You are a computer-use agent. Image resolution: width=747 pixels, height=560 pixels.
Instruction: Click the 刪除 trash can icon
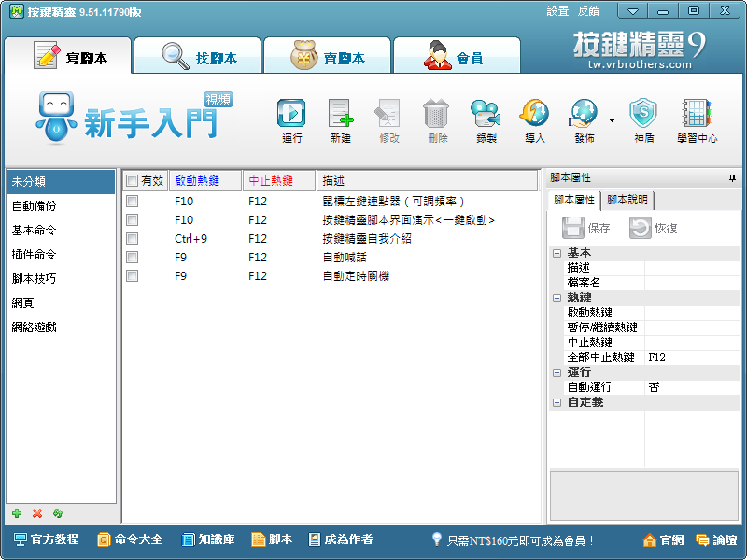click(436, 113)
